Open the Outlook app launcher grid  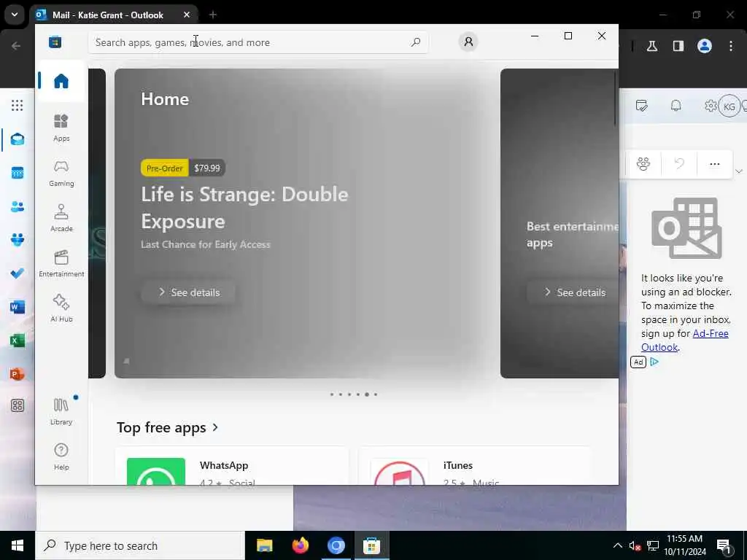pos(18,105)
